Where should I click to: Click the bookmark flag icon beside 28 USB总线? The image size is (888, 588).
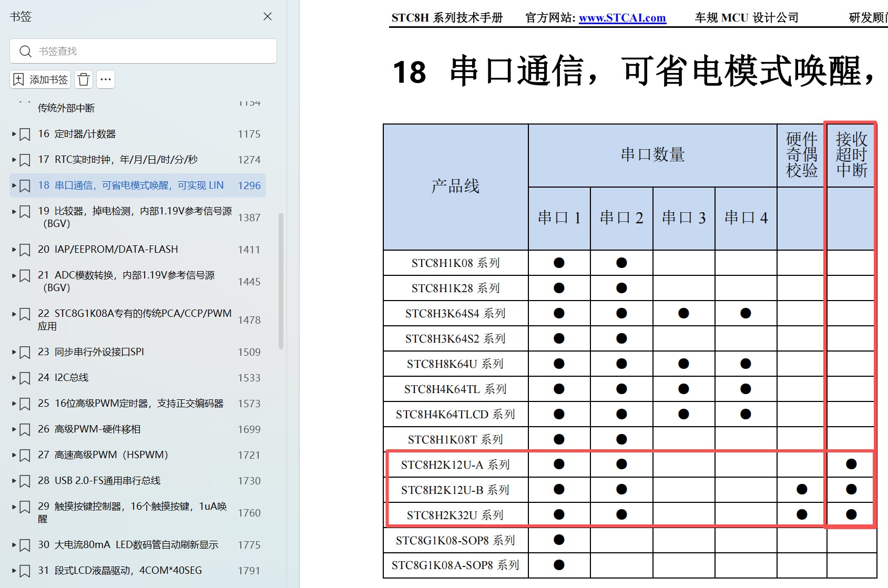[x=24, y=480]
